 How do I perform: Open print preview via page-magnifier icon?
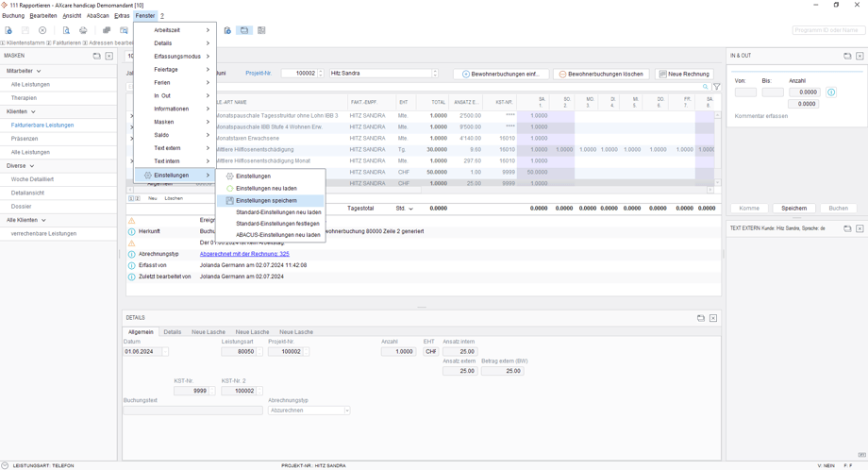[66, 30]
